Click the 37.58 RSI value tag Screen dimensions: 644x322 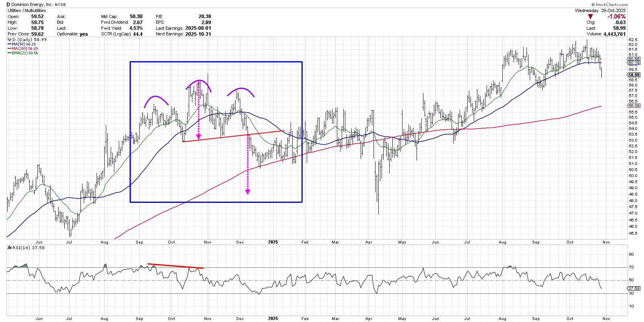[x=634, y=288]
